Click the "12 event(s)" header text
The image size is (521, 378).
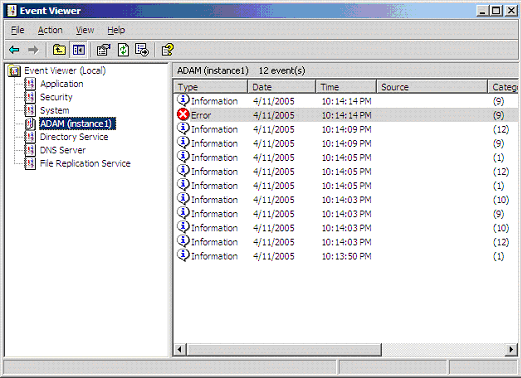tap(282, 71)
